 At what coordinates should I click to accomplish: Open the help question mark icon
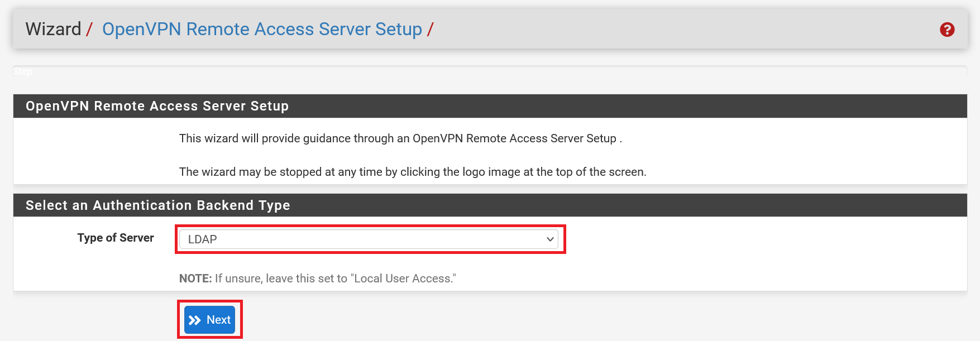(x=947, y=30)
